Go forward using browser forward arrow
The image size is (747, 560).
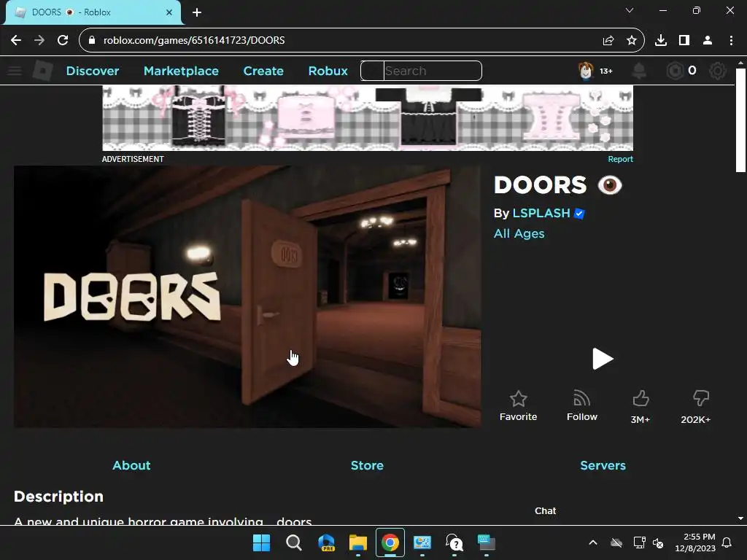39,40
